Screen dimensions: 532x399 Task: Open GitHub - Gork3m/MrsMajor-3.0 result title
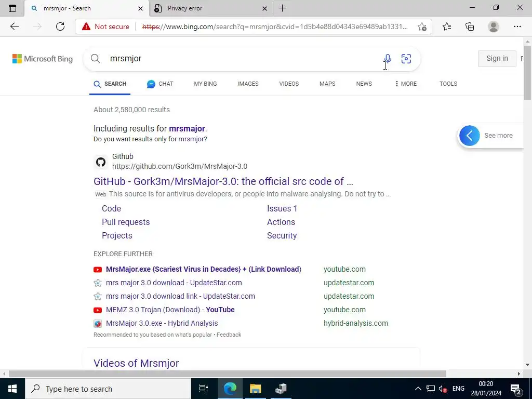pyautogui.click(x=223, y=181)
